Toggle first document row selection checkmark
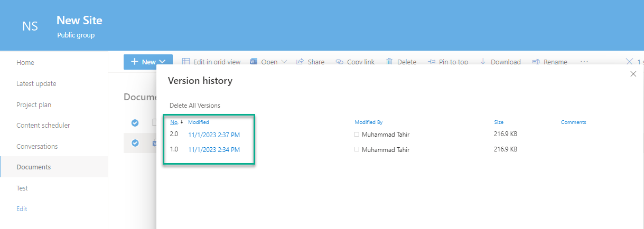 coord(135,122)
